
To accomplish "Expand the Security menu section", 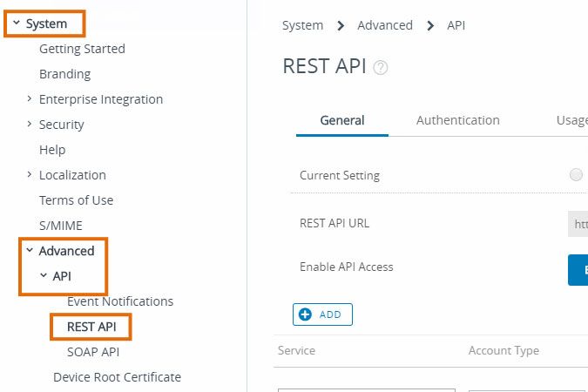I will (x=30, y=125).
